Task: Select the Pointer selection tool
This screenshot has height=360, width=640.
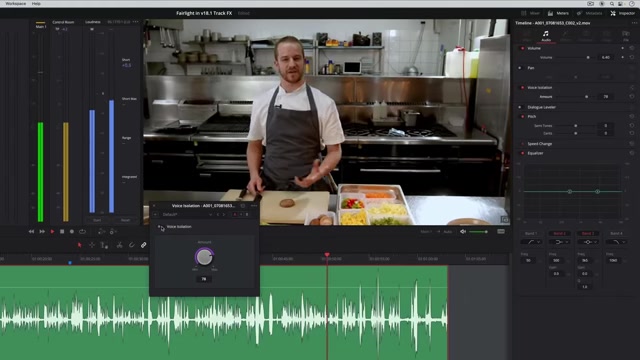Action: coord(80,245)
